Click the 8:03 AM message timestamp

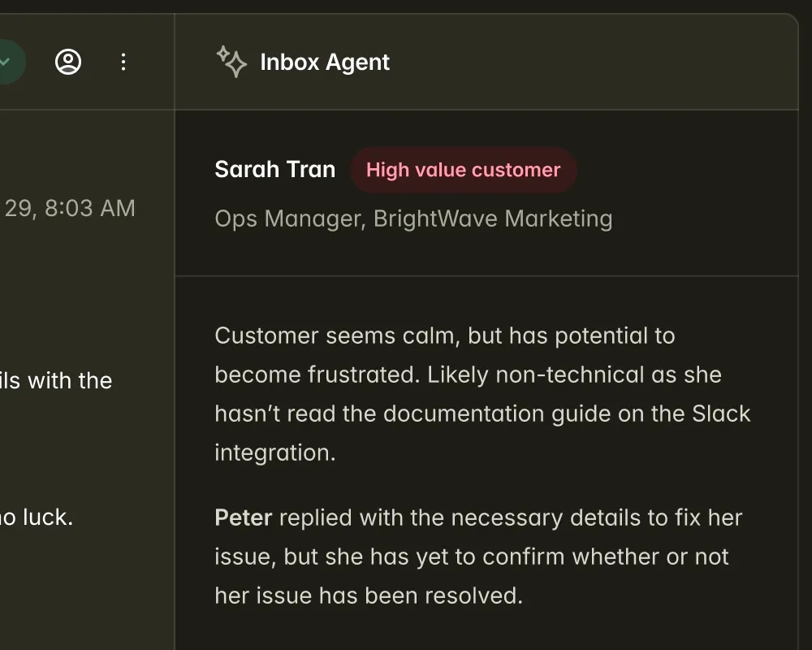point(89,208)
